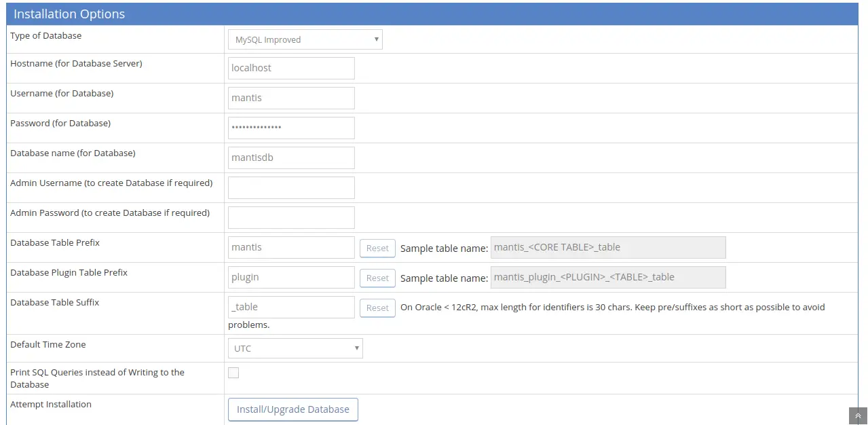Expand the Default Time Zone dropdown
Viewport: 868px width, 425px height.
click(x=295, y=348)
